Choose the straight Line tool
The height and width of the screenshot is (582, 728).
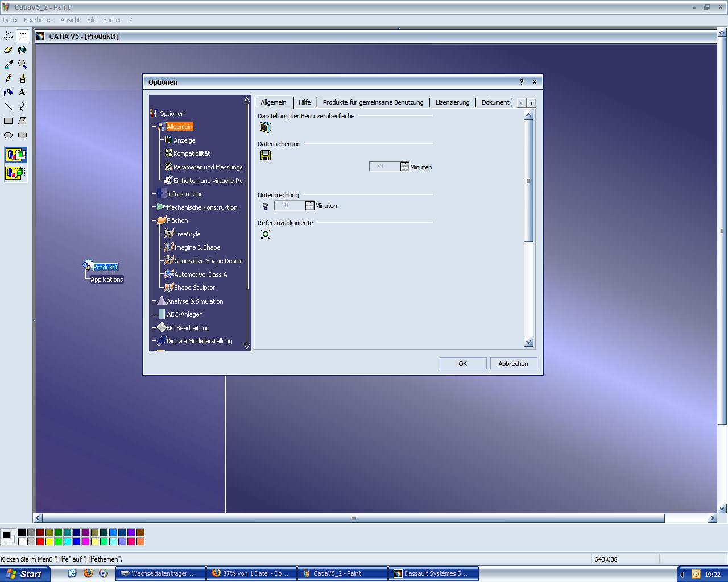tap(9, 106)
